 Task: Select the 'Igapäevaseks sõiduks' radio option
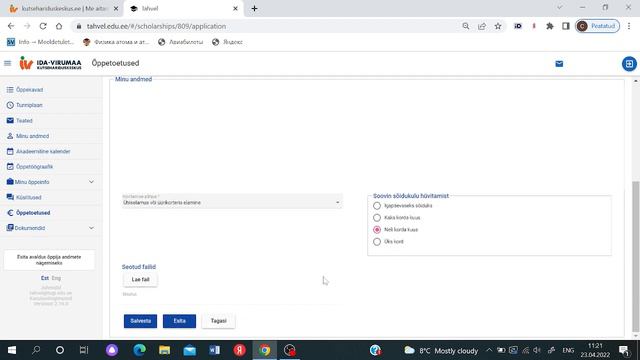(377, 206)
